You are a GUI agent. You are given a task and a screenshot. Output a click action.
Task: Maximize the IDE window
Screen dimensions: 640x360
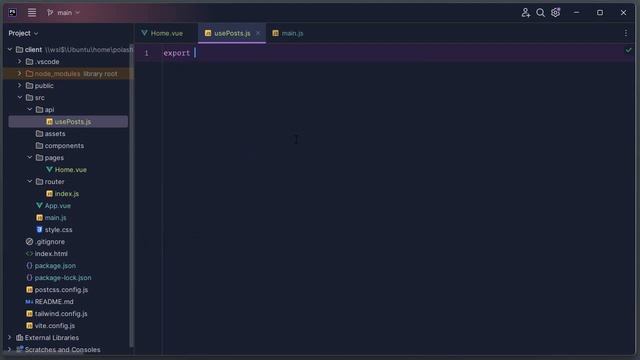tap(600, 13)
